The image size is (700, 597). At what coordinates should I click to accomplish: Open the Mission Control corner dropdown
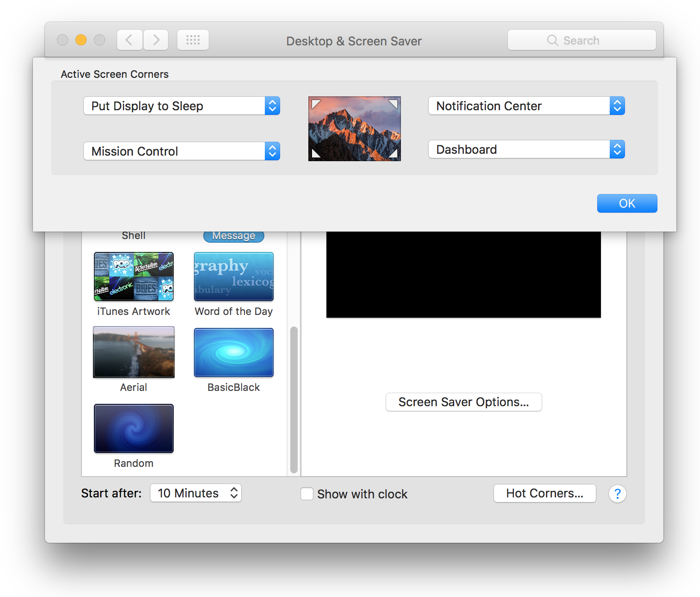pos(182,151)
